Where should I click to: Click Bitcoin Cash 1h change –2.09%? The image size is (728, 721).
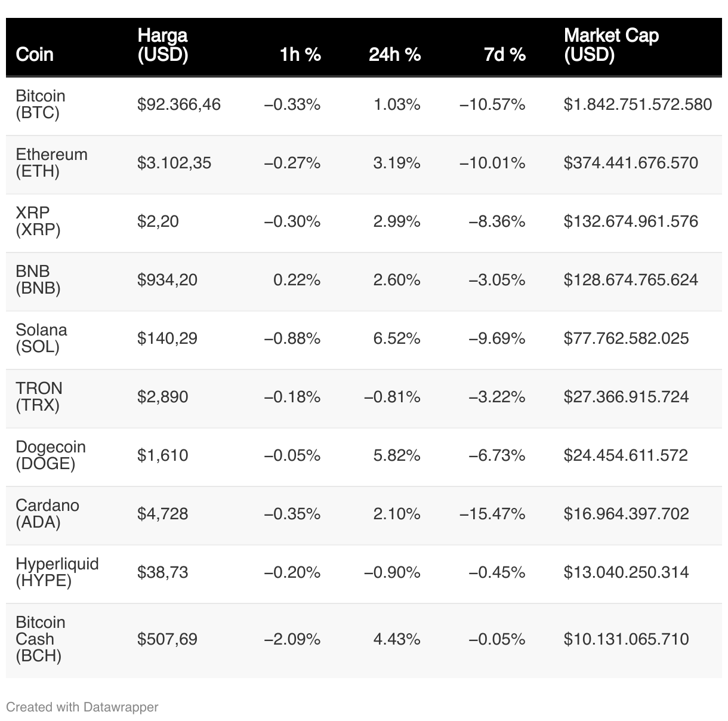click(x=292, y=639)
